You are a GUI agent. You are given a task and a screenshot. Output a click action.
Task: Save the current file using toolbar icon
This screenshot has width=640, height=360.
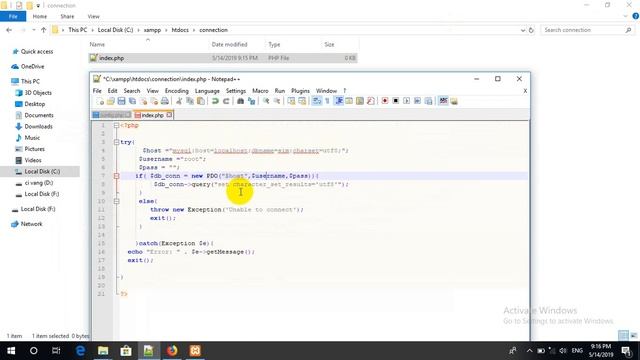click(121, 101)
